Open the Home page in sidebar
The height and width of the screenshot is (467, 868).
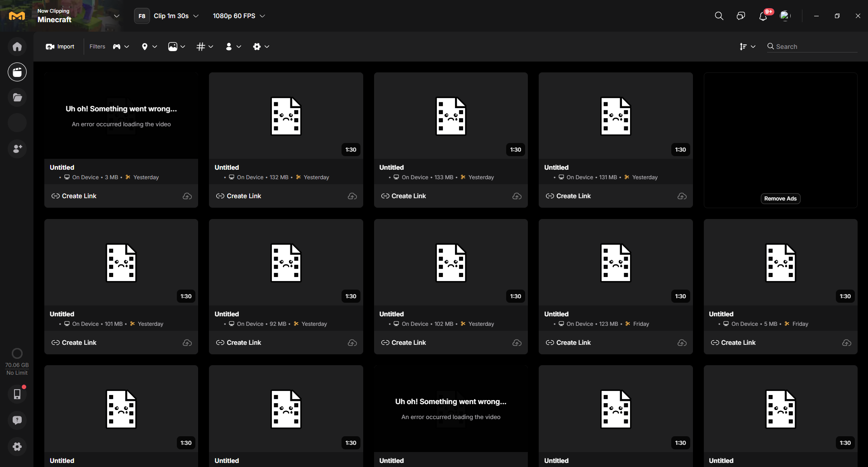[17, 47]
